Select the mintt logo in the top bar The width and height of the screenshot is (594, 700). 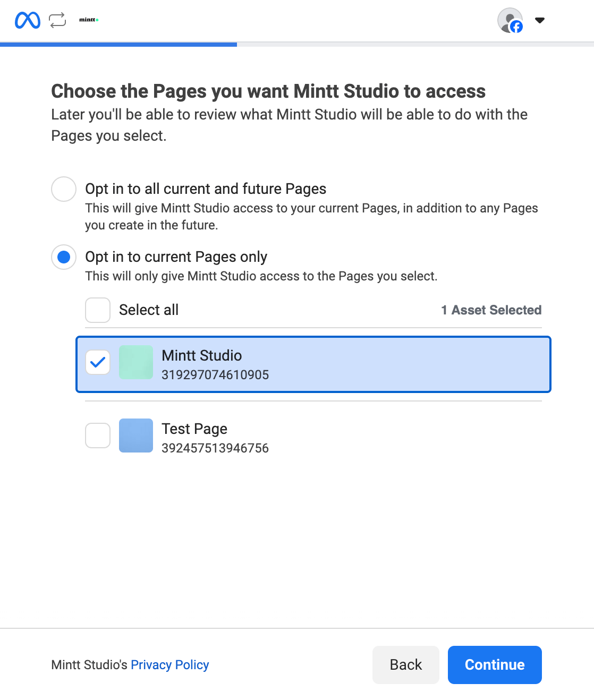coord(89,20)
